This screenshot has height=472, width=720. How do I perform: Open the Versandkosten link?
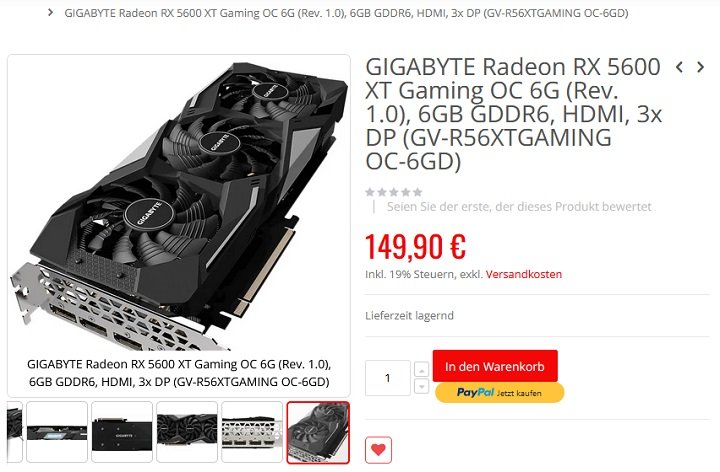523,275
